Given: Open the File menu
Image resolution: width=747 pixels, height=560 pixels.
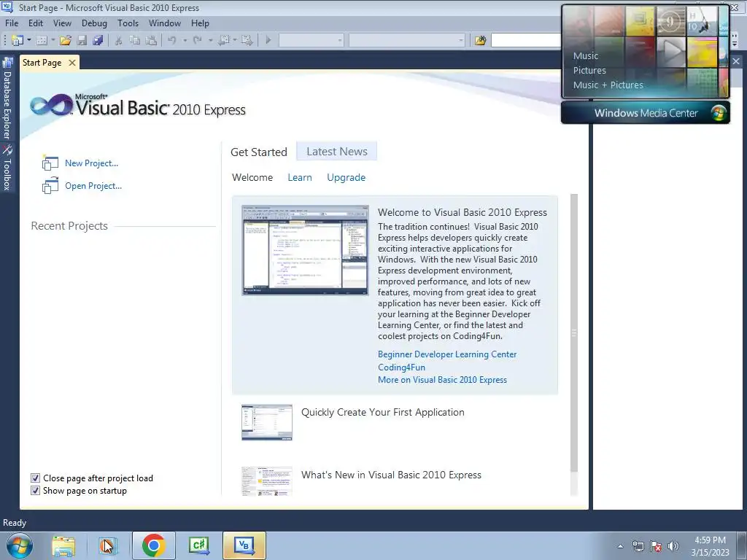Looking at the screenshot, I should (12, 23).
